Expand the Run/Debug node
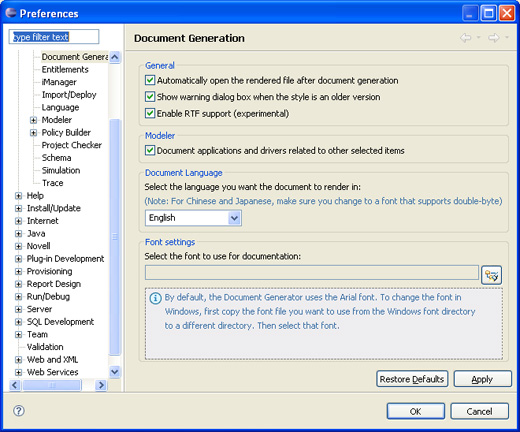This screenshot has width=520, height=432. point(19,297)
